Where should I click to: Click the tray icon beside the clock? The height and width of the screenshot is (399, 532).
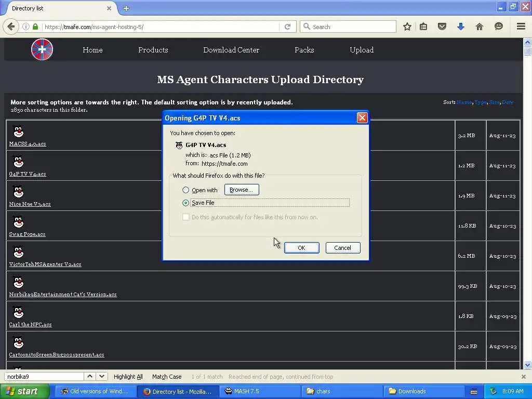tap(494, 391)
